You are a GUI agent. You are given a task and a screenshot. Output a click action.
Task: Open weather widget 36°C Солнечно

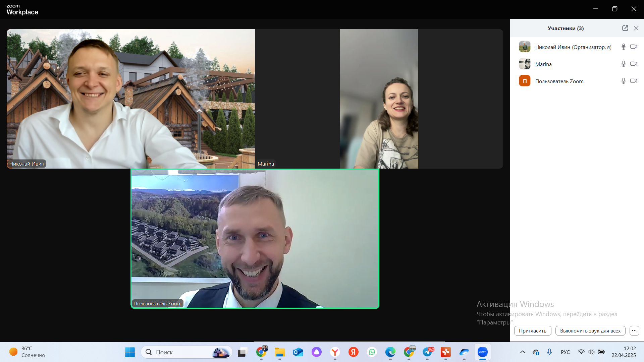click(27, 352)
